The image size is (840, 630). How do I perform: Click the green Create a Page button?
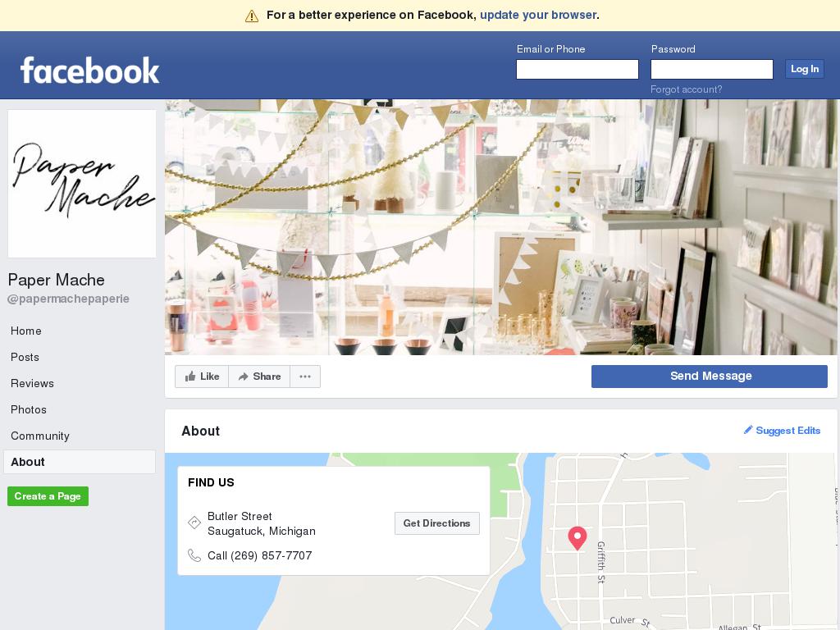click(x=48, y=496)
